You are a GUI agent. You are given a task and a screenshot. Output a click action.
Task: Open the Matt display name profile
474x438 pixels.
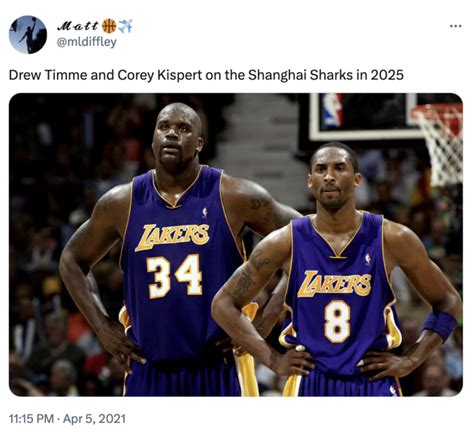[x=78, y=26]
